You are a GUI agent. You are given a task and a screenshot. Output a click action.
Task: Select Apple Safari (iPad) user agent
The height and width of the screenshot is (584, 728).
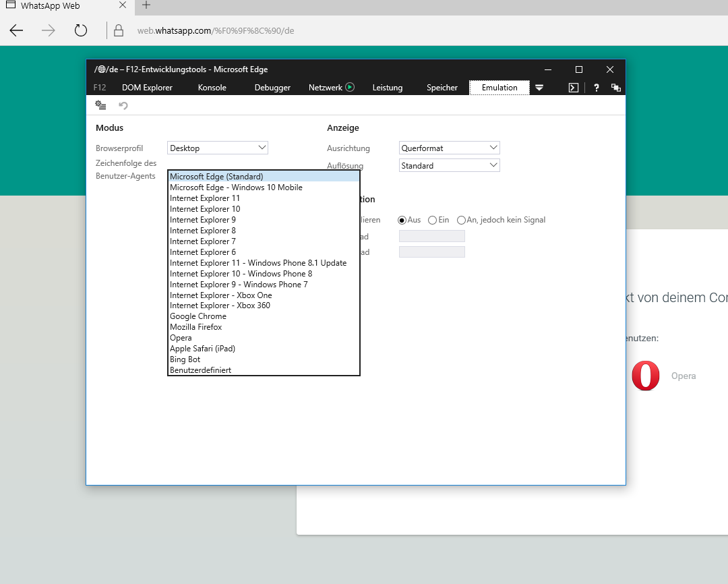coord(264,349)
